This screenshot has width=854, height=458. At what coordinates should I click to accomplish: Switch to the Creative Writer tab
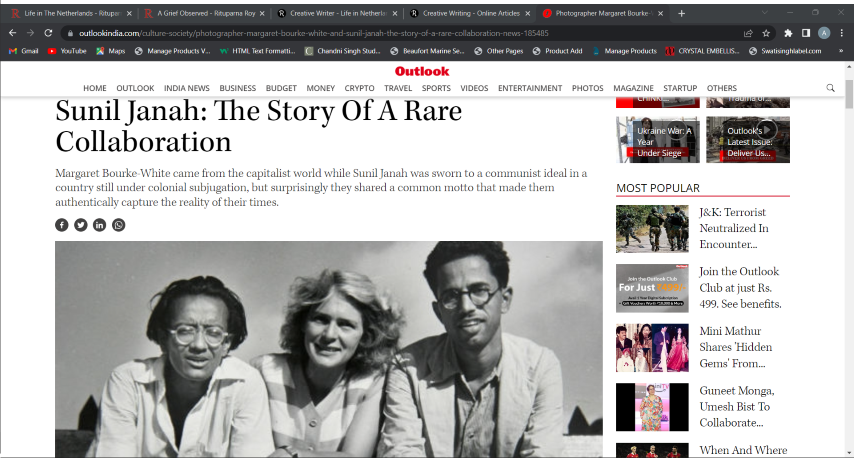coord(335,14)
